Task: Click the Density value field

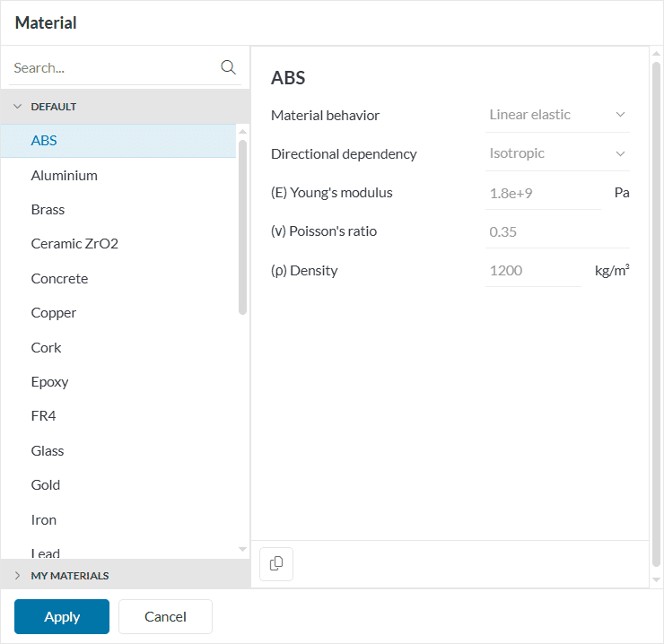Action: tap(533, 270)
